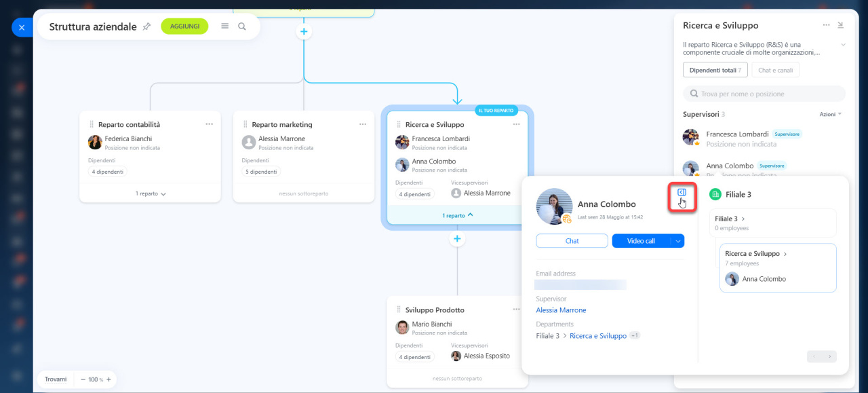
Task: Open Reparto marketing three-dot menu
Action: coord(363,124)
